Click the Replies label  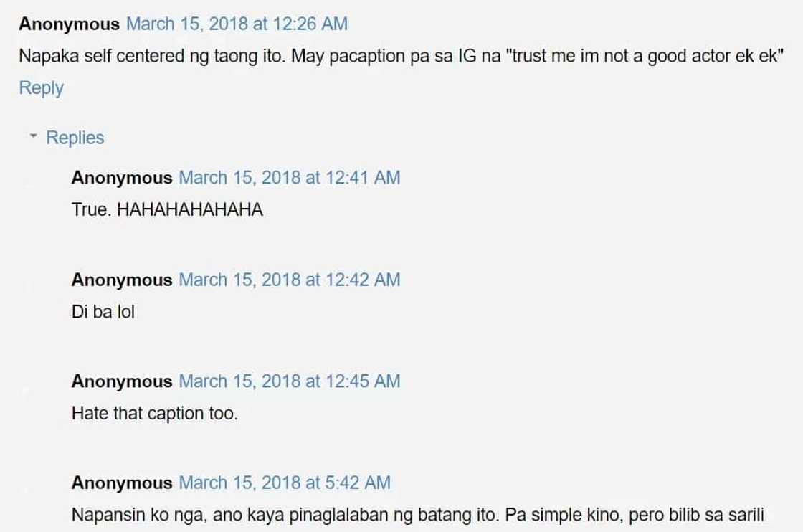click(75, 138)
